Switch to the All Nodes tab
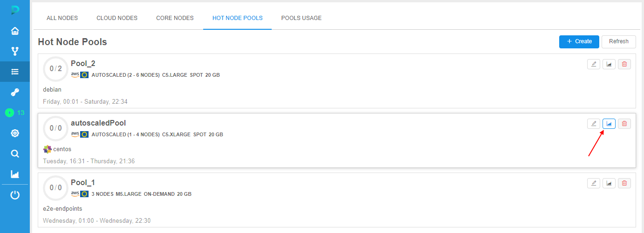 point(62,18)
